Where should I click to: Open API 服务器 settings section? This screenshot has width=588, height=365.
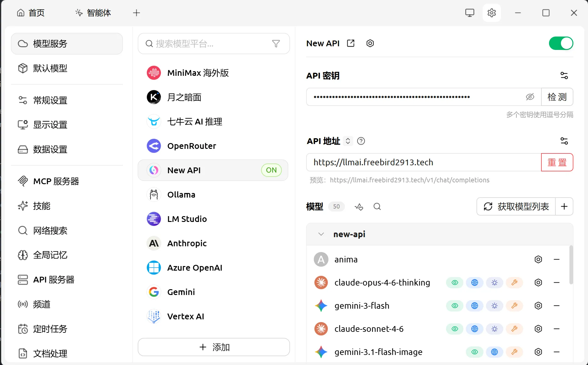click(67, 279)
